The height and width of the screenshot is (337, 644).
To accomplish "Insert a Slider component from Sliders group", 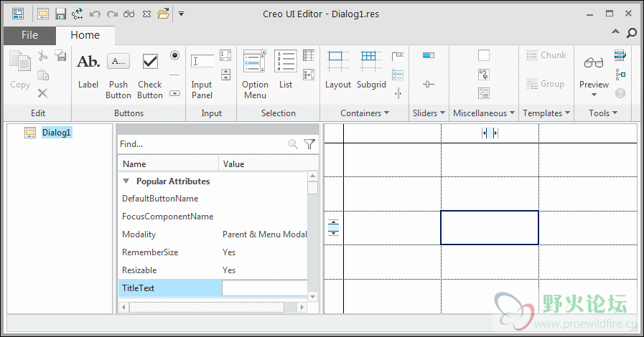I will click(429, 85).
